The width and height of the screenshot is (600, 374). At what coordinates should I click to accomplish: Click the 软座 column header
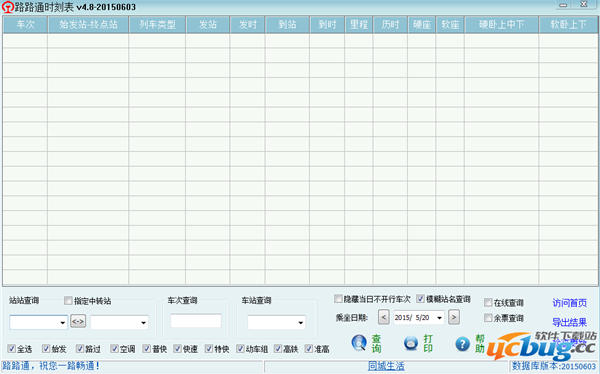coord(450,24)
